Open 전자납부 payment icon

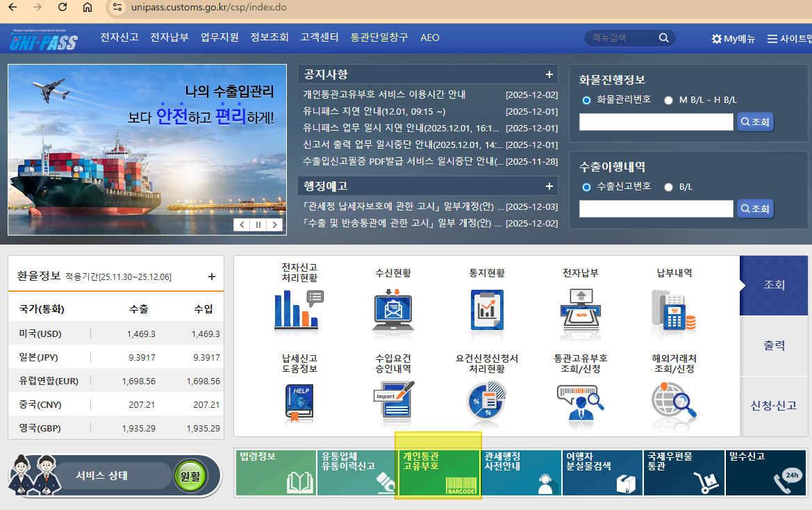pyautogui.click(x=581, y=310)
